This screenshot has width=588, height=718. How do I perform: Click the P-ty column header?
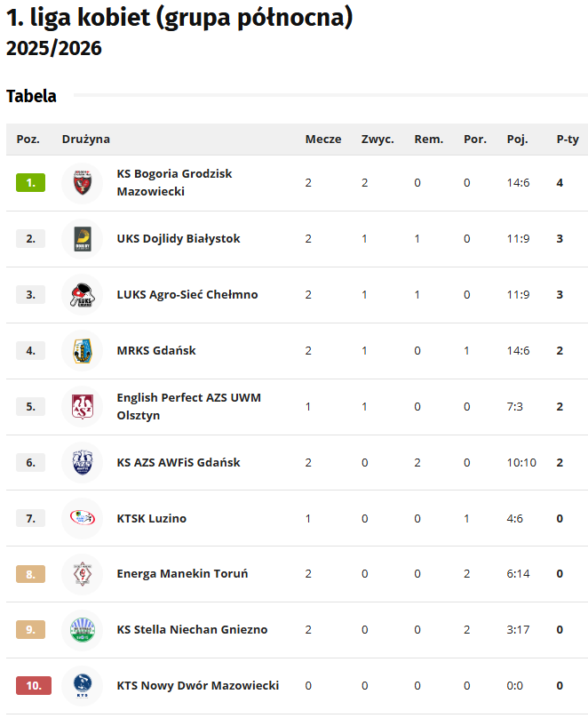(x=568, y=140)
